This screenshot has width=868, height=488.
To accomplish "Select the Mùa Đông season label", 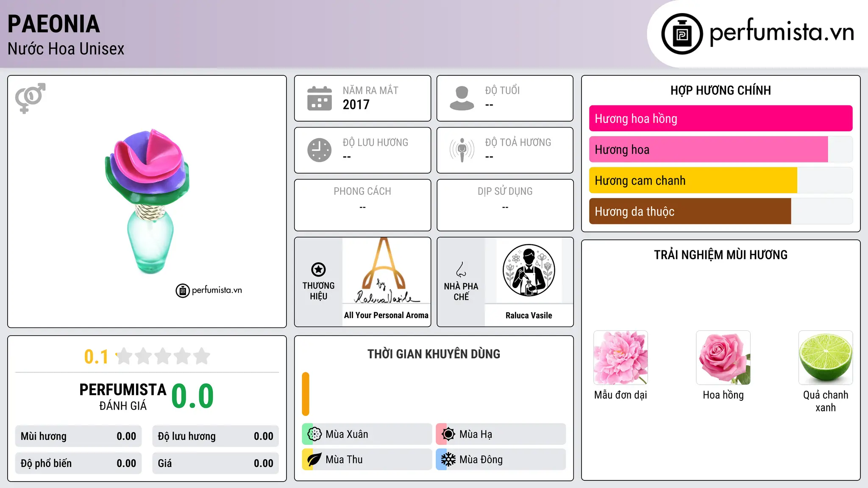I will 481,460.
